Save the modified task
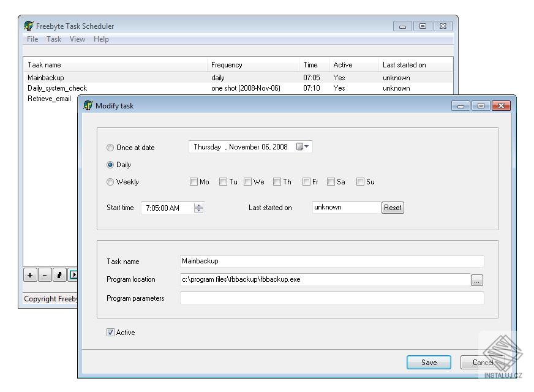The image size is (534, 392). point(429,362)
